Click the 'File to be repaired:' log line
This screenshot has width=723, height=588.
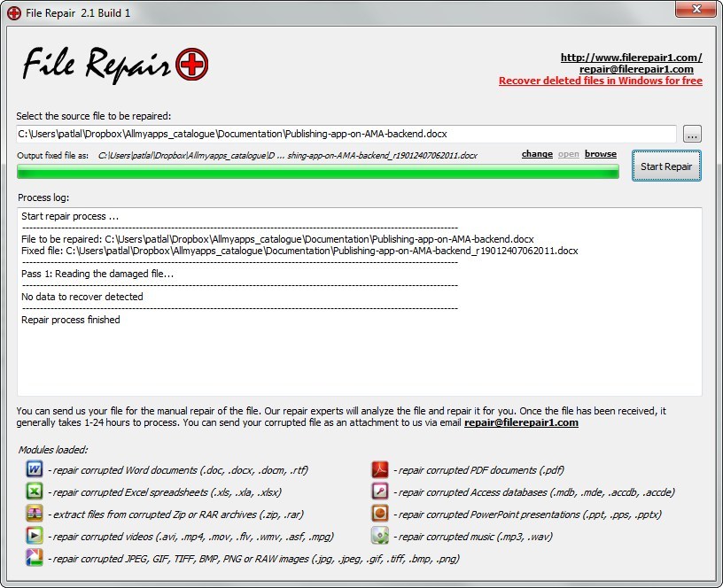pyautogui.click(x=277, y=239)
